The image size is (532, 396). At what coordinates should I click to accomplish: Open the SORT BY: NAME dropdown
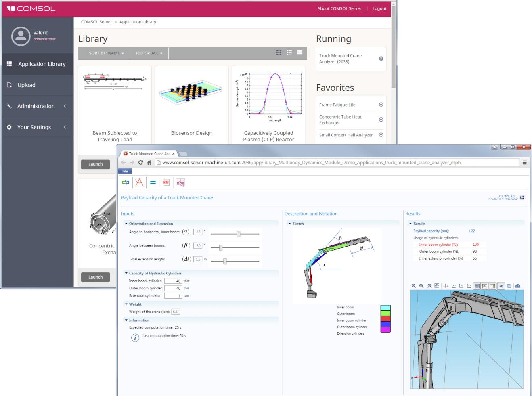107,53
